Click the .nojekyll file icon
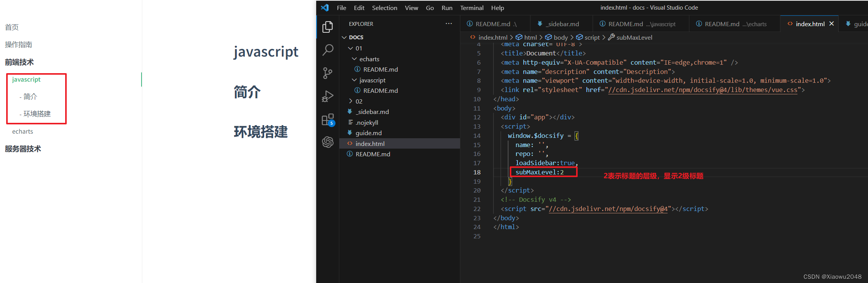The image size is (868, 283). point(351,122)
